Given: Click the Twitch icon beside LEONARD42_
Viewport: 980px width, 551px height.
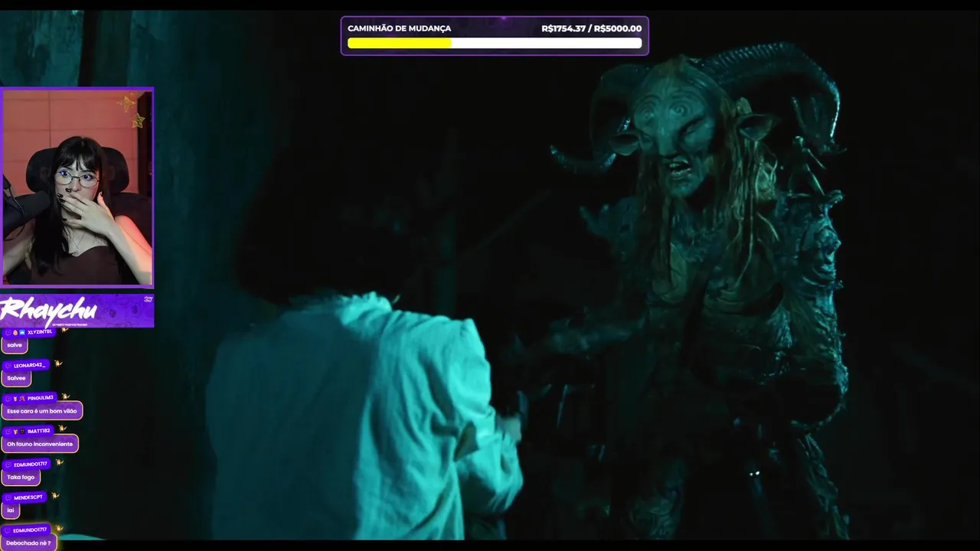Looking at the screenshot, I should coord(8,366).
